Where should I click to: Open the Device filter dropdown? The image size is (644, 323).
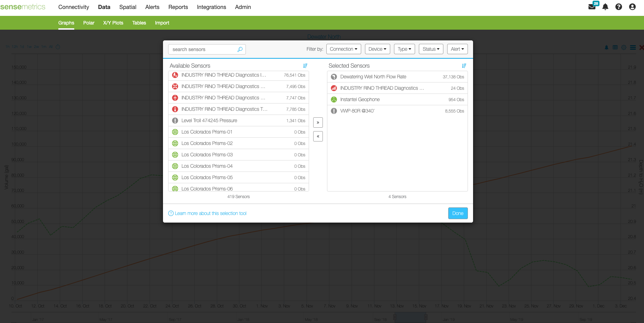pyautogui.click(x=377, y=49)
